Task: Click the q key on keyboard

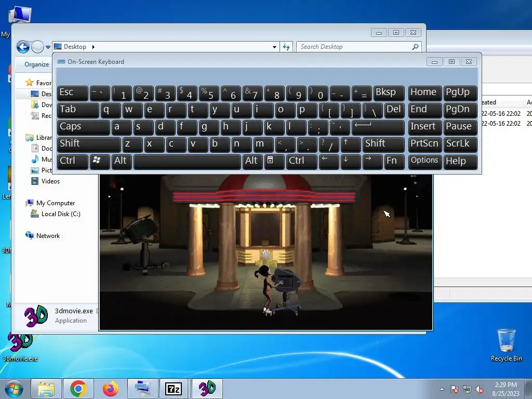Action: click(x=111, y=110)
